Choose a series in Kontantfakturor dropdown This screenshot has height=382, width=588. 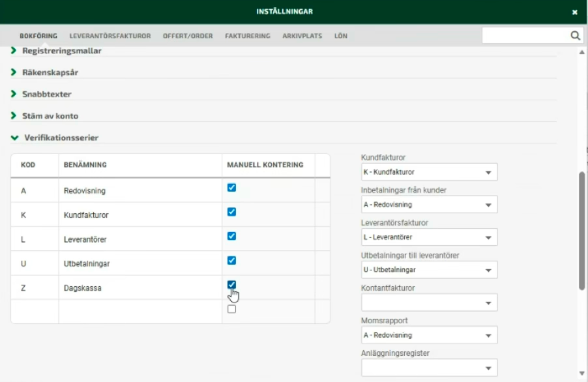(429, 302)
